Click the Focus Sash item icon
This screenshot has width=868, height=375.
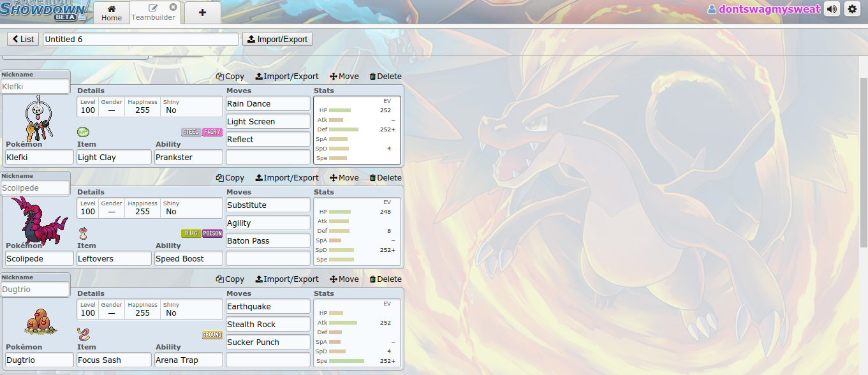84,334
